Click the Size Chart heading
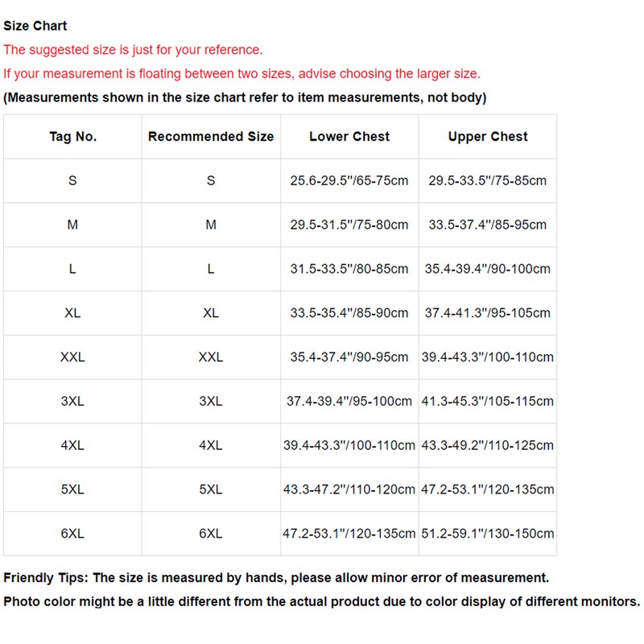Screen dimensions: 644x644 (35, 26)
